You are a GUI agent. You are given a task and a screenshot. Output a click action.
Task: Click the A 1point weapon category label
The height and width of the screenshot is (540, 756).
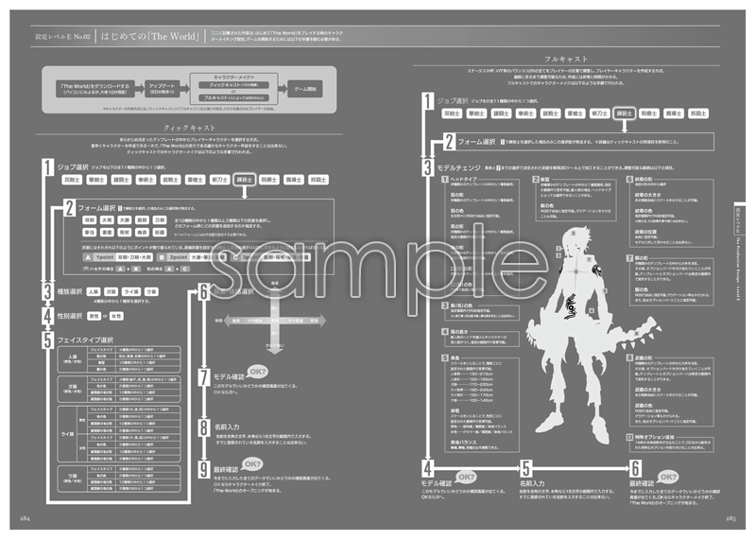pyautogui.click(x=118, y=257)
